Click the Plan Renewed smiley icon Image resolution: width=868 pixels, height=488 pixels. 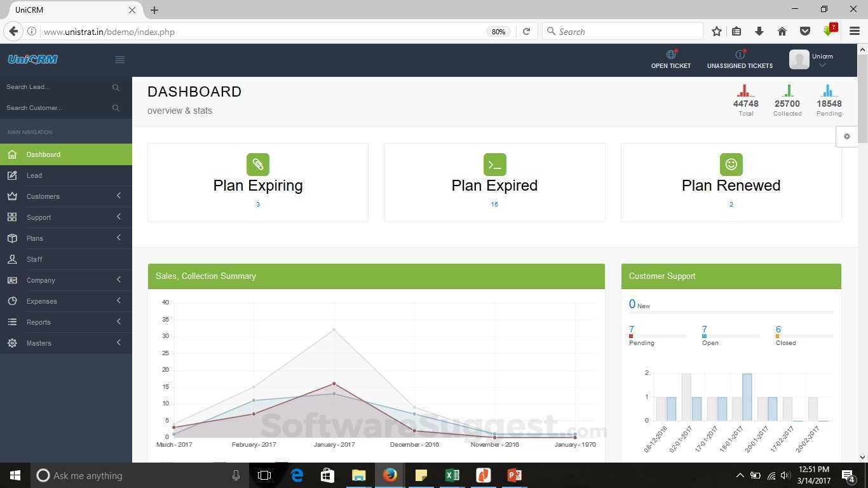[x=731, y=164]
